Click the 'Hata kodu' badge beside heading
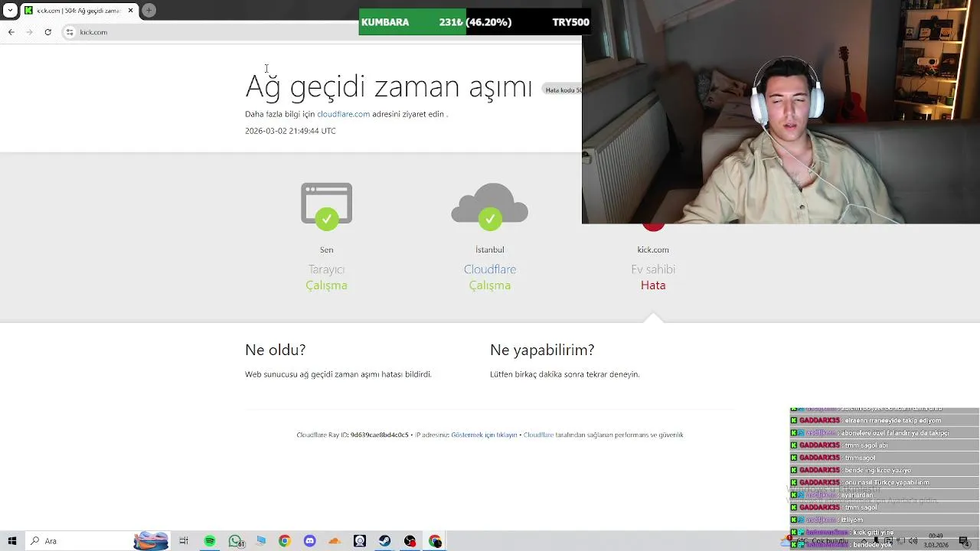Image resolution: width=980 pixels, height=551 pixels. coord(562,90)
